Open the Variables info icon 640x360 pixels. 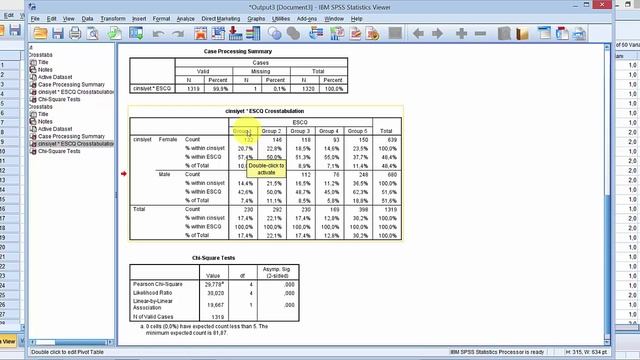tap(253, 33)
